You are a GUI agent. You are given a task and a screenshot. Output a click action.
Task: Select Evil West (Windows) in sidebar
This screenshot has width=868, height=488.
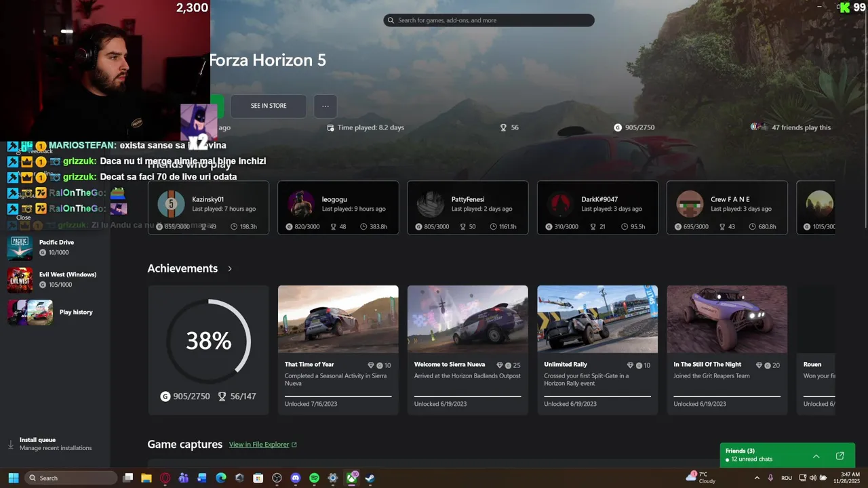point(56,280)
